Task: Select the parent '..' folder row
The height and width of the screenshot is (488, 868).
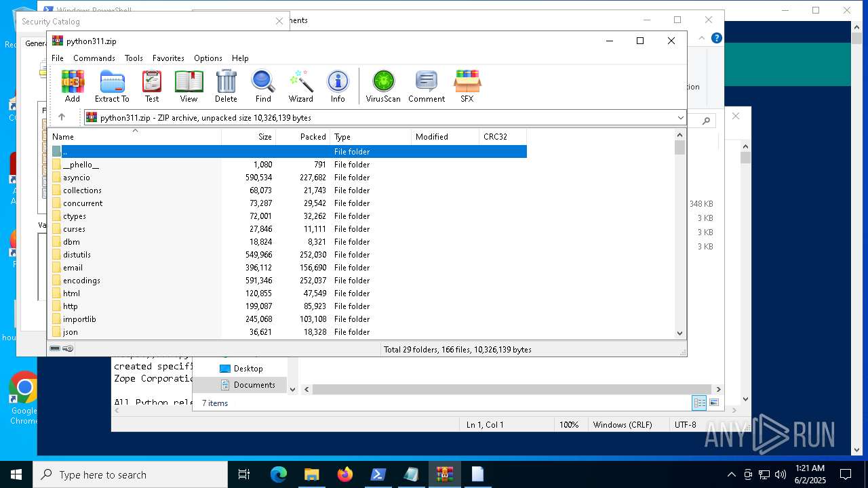Action: (x=289, y=152)
